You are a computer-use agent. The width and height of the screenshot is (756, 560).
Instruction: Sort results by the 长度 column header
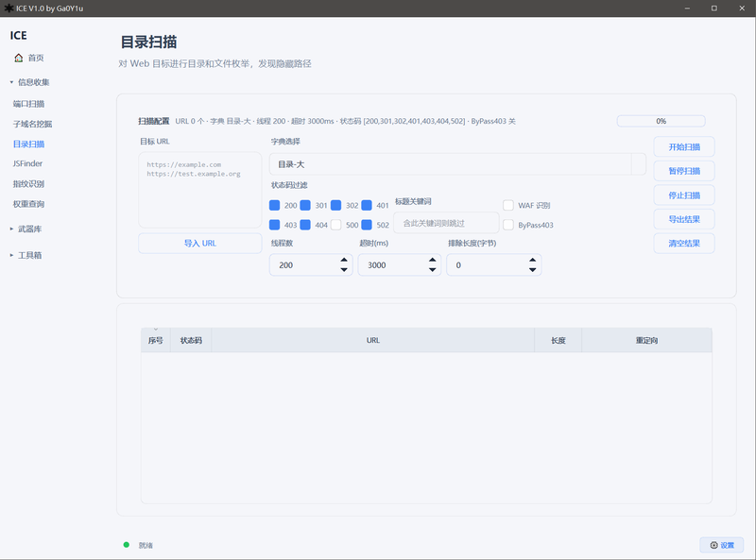tap(558, 340)
